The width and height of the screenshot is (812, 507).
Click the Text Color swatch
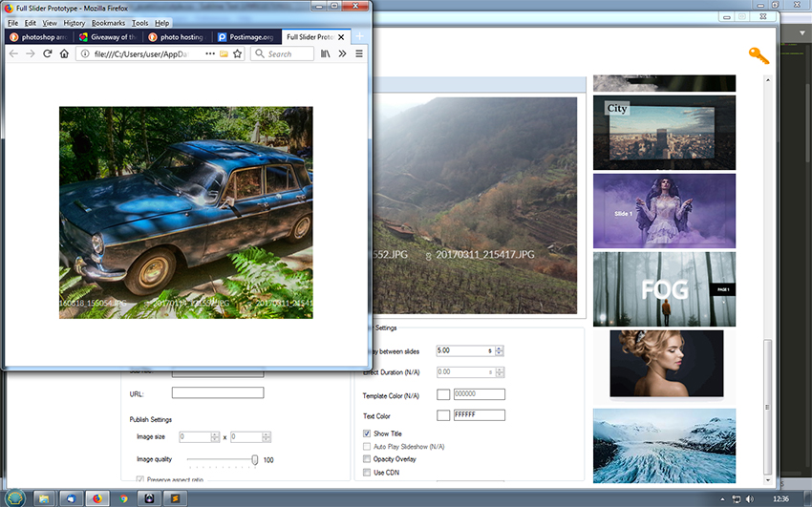pos(443,415)
